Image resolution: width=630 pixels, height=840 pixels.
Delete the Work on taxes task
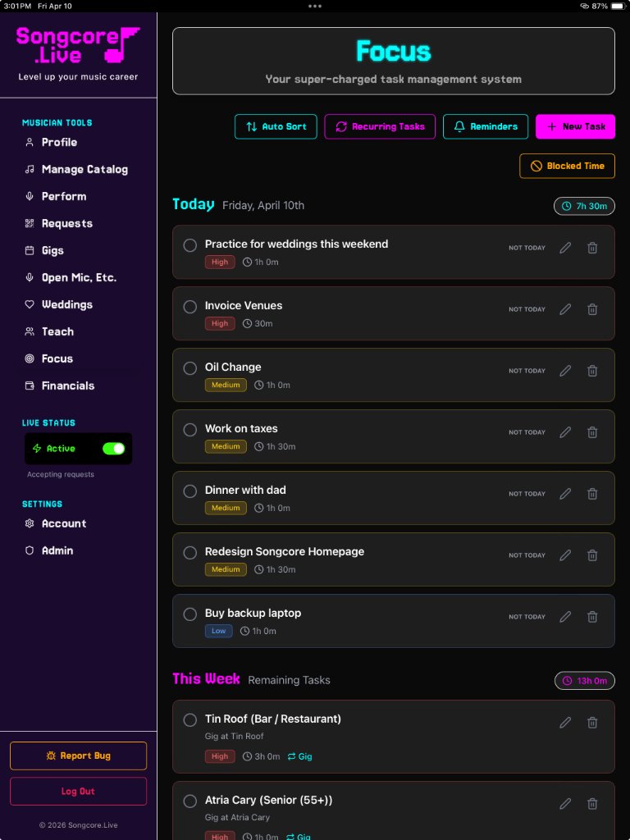point(592,432)
